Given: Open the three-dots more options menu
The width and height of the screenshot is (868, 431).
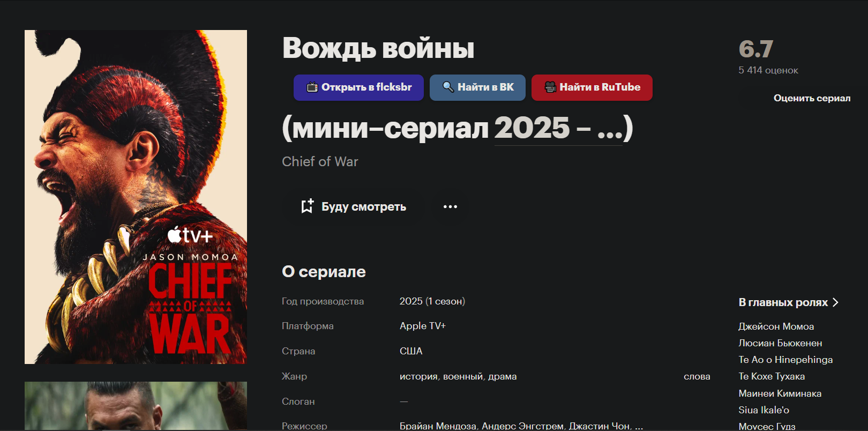Looking at the screenshot, I should (450, 206).
